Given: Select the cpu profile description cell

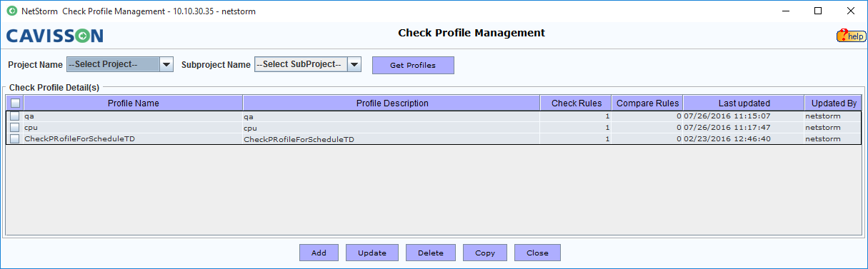Looking at the screenshot, I should coord(391,128).
